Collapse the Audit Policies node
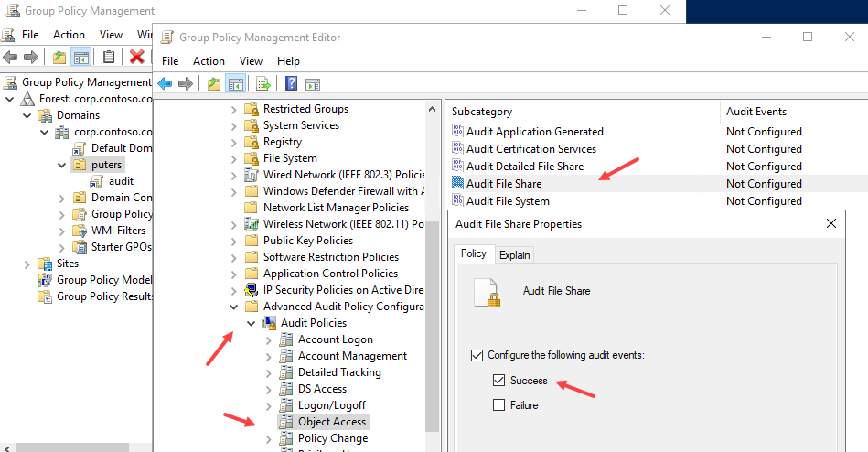The width and height of the screenshot is (868, 452). [252, 324]
